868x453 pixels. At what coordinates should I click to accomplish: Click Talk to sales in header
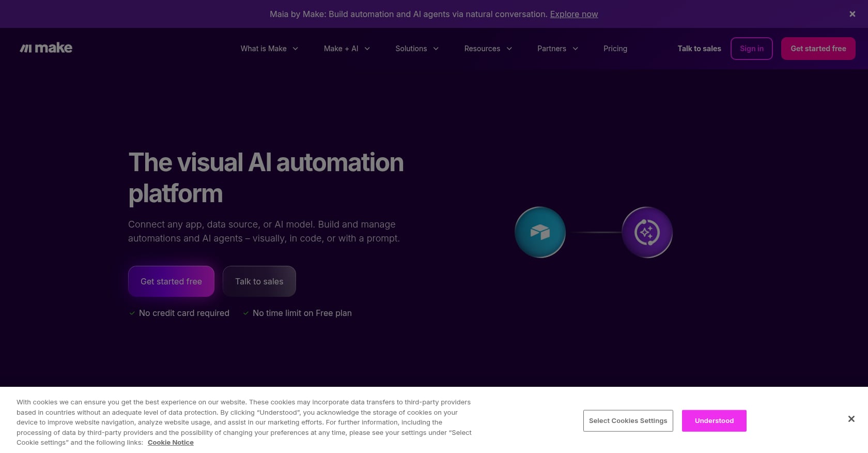coord(699,49)
